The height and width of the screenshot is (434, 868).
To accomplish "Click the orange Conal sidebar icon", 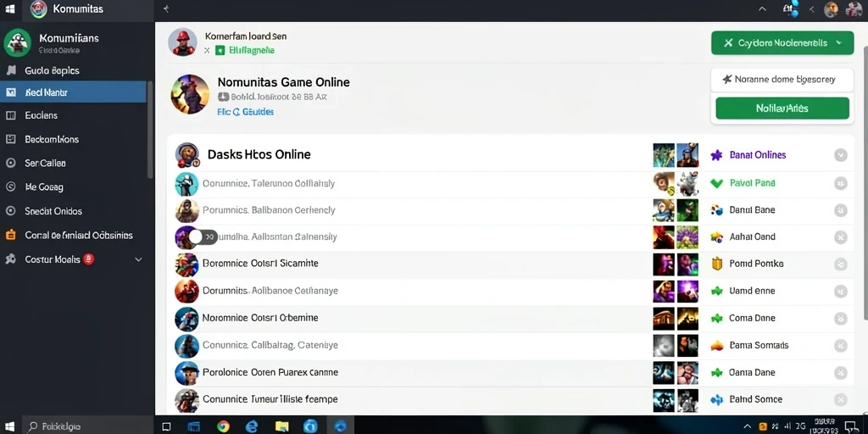I will 10,235.
